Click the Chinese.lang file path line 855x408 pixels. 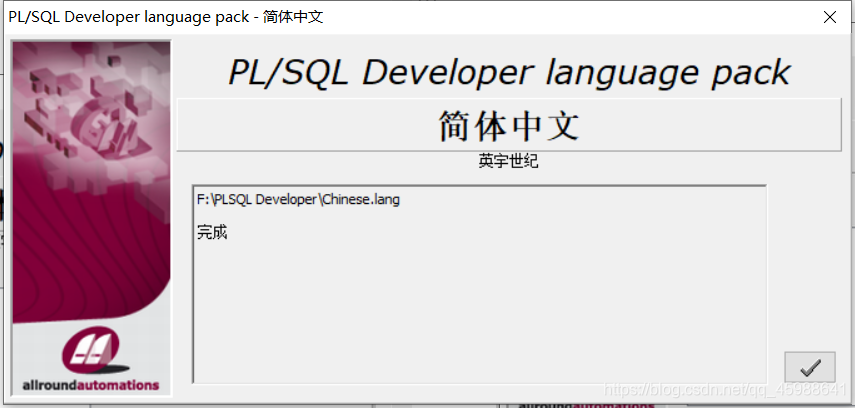click(298, 200)
